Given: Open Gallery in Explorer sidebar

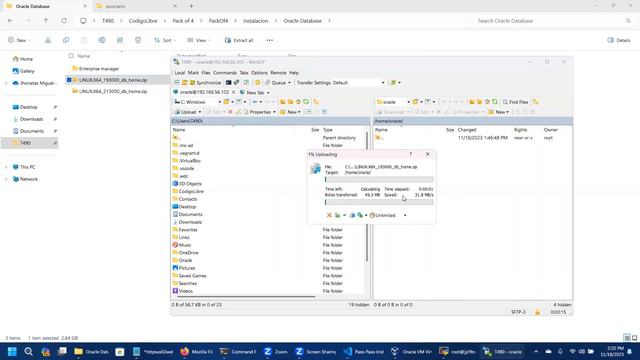Looking at the screenshot, I should (x=24, y=71).
